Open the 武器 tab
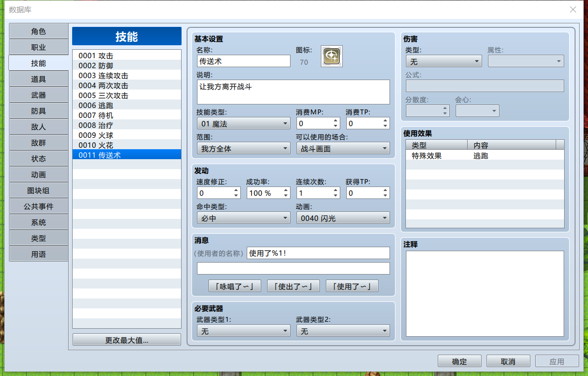This screenshot has height=376, width=588. 39,95
